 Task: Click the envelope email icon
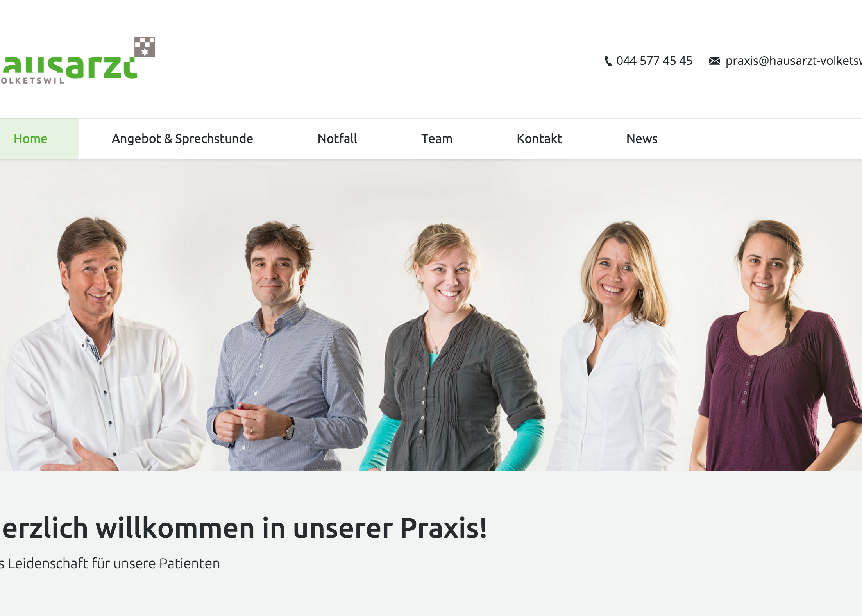point(714,61)
